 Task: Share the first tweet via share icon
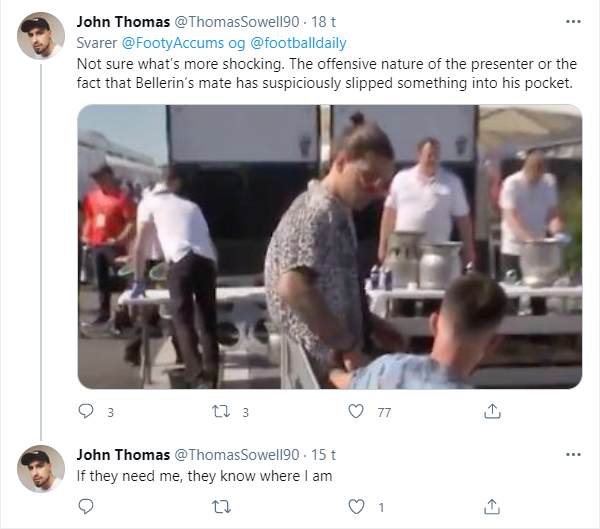coord(492,411)
